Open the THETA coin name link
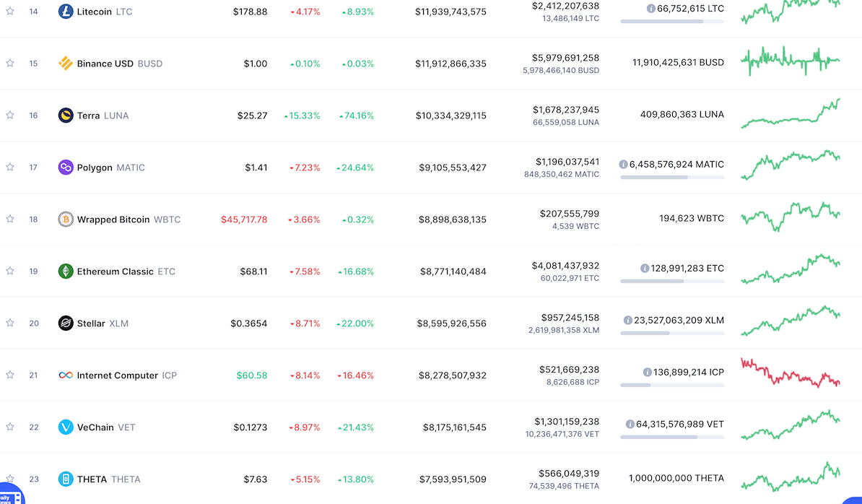The image size is (862, 504). click(92, 479)
